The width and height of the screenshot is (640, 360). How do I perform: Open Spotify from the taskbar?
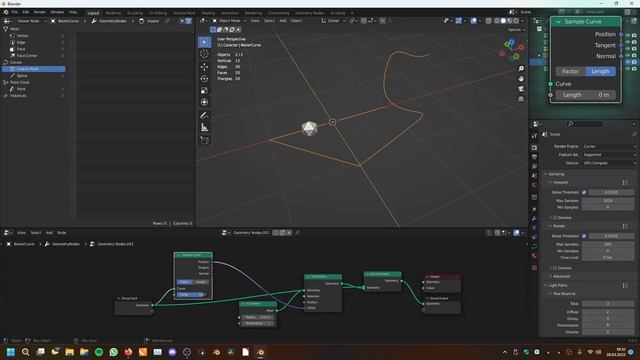(99, 352)
